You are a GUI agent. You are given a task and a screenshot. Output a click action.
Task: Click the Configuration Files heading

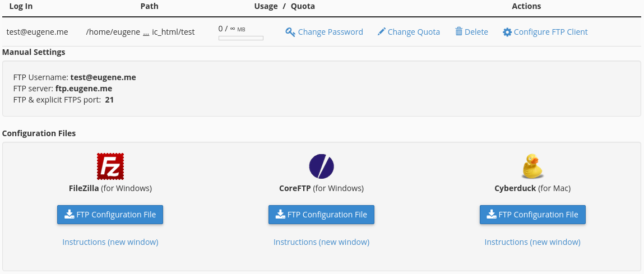[39, 133]
